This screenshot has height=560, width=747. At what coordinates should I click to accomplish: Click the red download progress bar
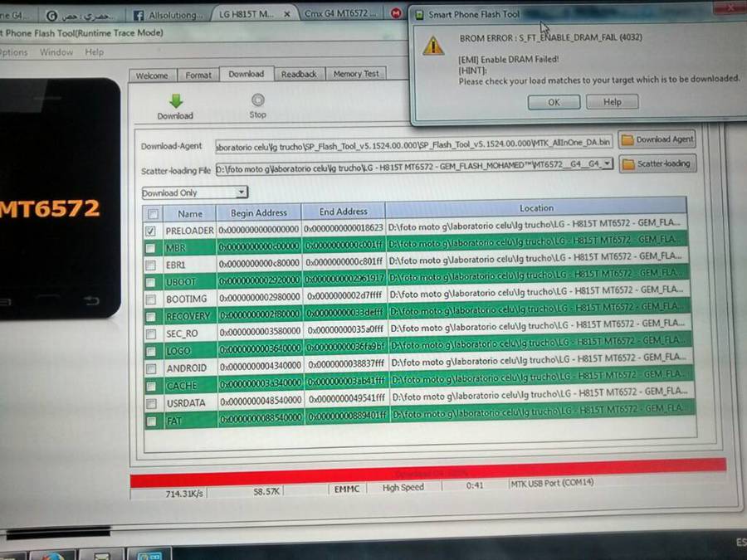point(427,473)
